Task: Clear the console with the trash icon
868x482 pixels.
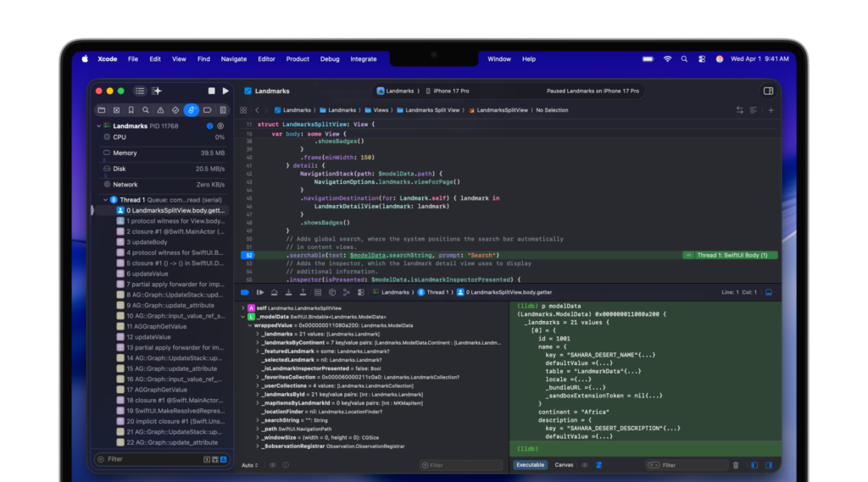Action: point(735,465)
